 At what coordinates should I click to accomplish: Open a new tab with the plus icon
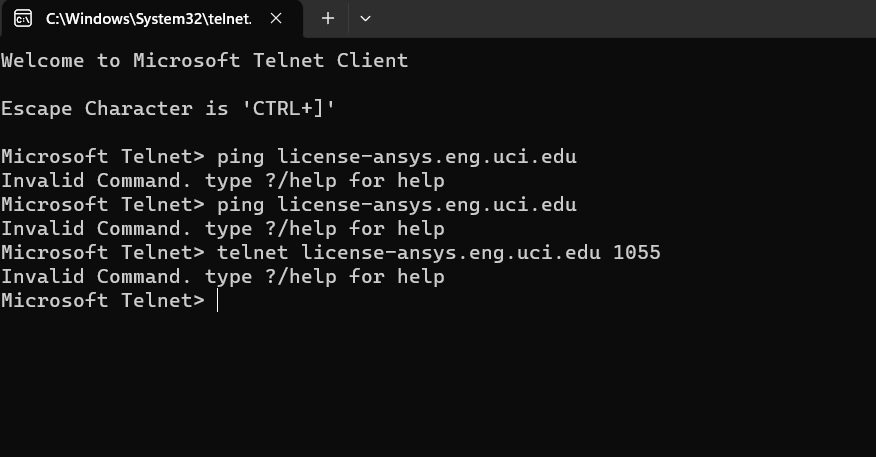pyautogui.click(x=328, y=18)
